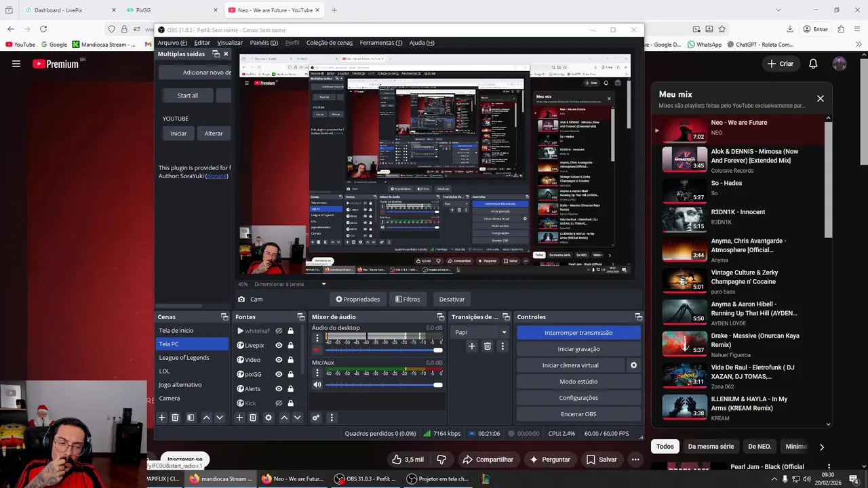Click Iniciar gravação button
Screen dimensions: 868x488
pos(578,349)
